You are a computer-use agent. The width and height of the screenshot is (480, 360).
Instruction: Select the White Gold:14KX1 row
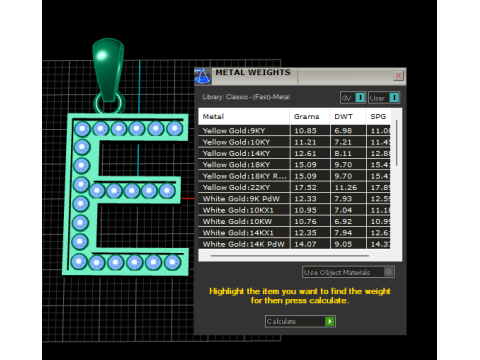pos(294,233)
